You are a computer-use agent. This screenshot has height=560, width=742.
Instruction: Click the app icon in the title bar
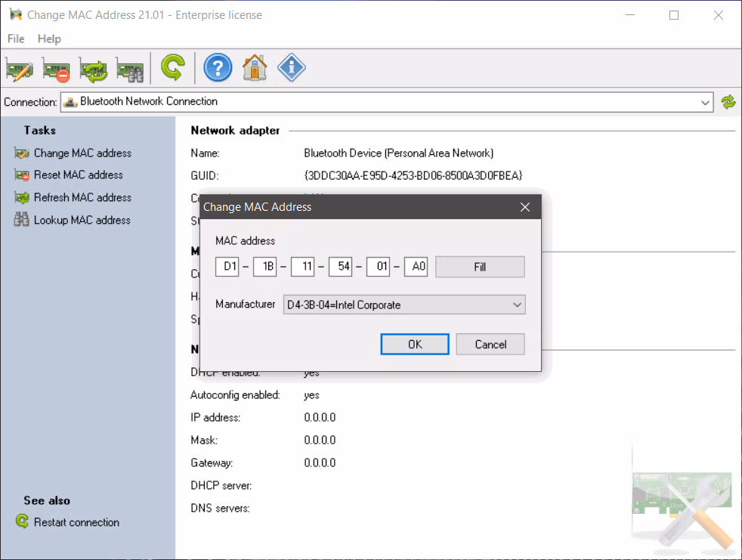coord(16,14)
